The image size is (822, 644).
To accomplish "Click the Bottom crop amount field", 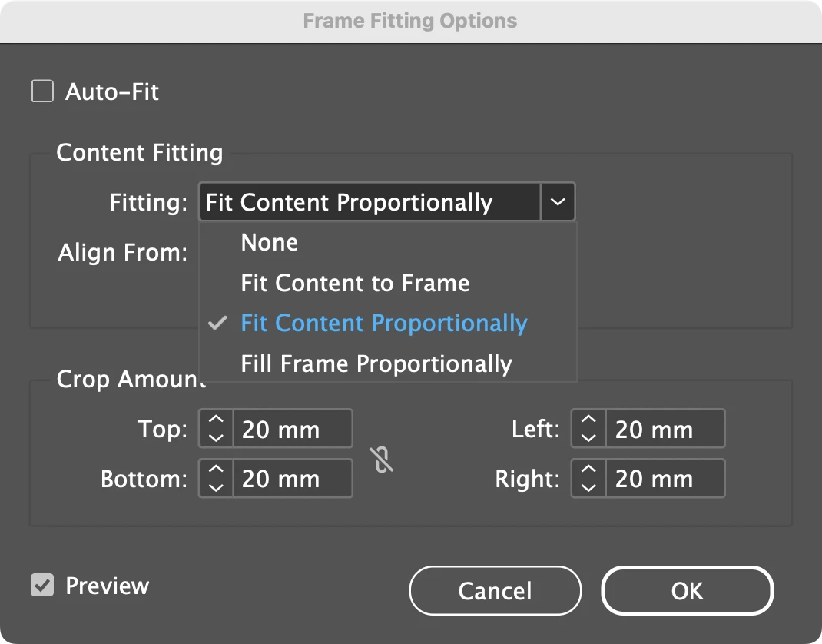I will [x=292, y=478].
